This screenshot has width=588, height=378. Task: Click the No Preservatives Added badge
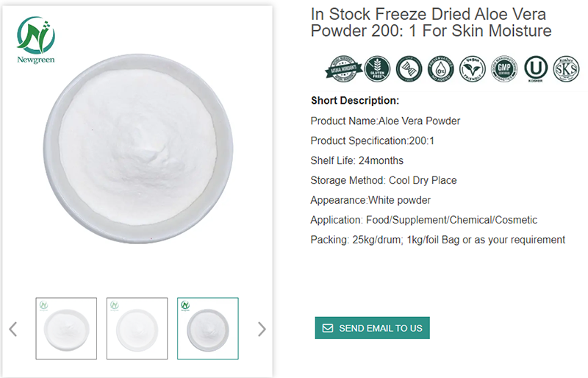(440, 68)
